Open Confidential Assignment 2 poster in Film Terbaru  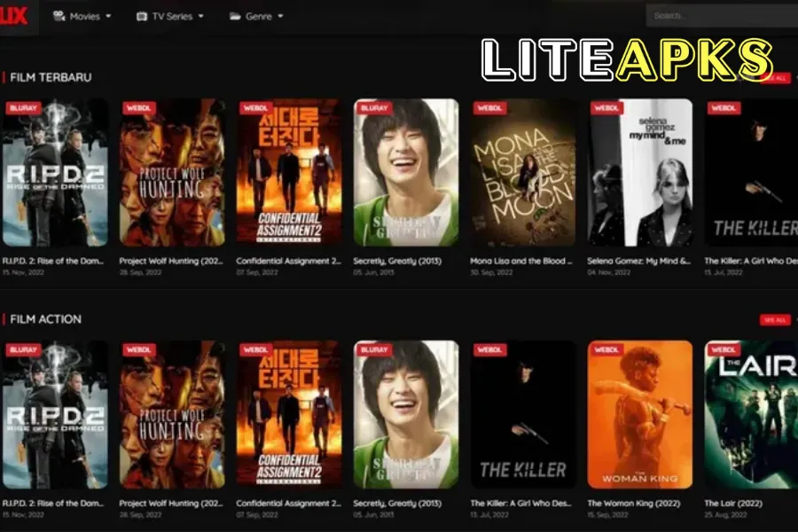coord(289,173)
